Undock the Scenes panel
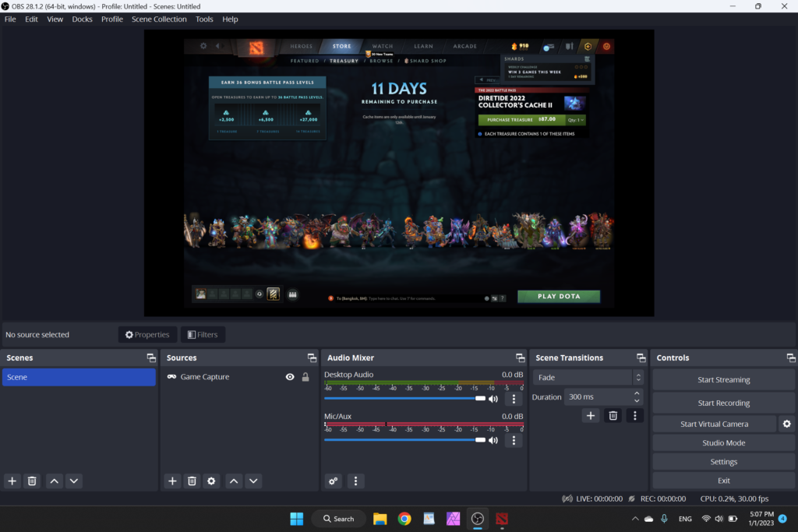 (x=151, y=358)
